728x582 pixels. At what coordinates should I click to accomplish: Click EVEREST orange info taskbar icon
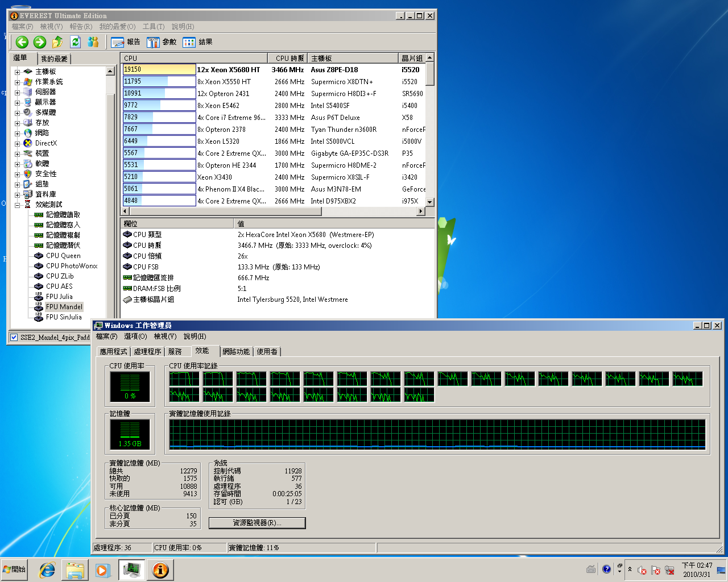(x=160, y=569)
